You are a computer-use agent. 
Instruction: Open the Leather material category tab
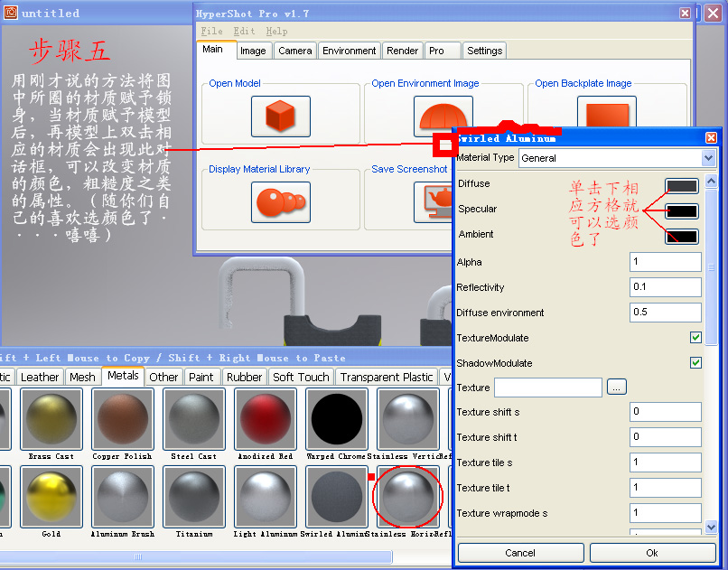[x=40, y=377]
